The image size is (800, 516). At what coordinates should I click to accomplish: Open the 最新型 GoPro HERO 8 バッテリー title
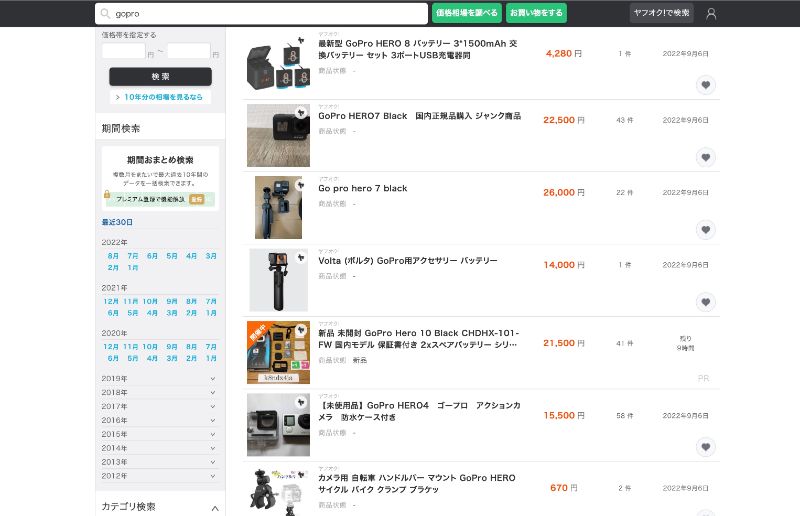[417, 50]
